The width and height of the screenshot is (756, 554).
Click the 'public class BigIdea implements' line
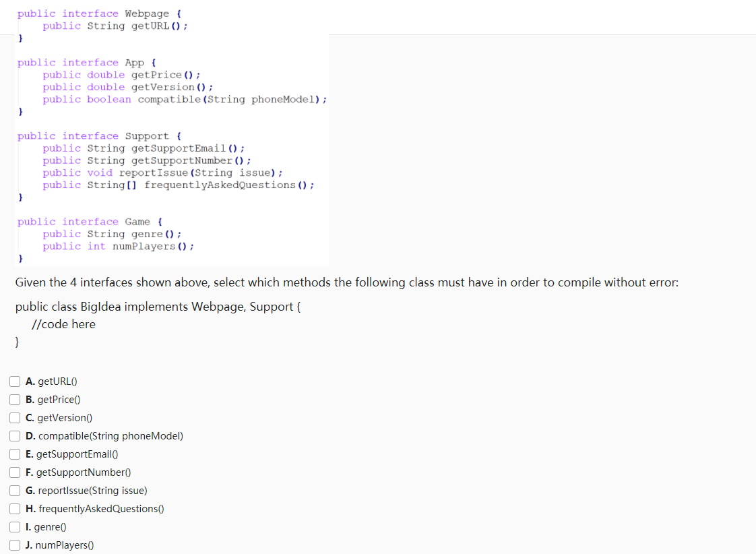click(x=158, y=307)
